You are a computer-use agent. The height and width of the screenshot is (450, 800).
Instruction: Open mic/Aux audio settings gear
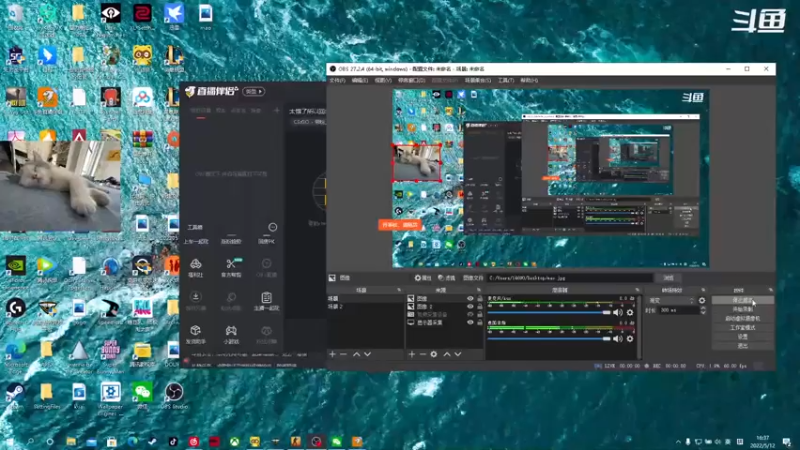point(630,312)
